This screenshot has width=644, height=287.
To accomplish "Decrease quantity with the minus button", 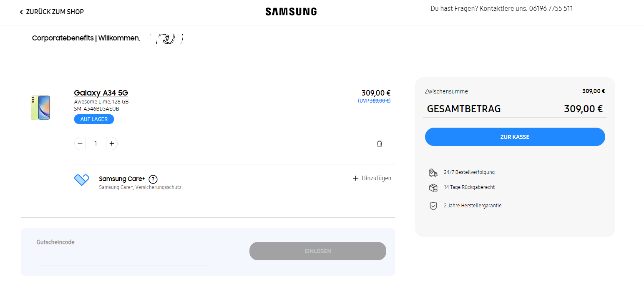I will click(80, 143).
